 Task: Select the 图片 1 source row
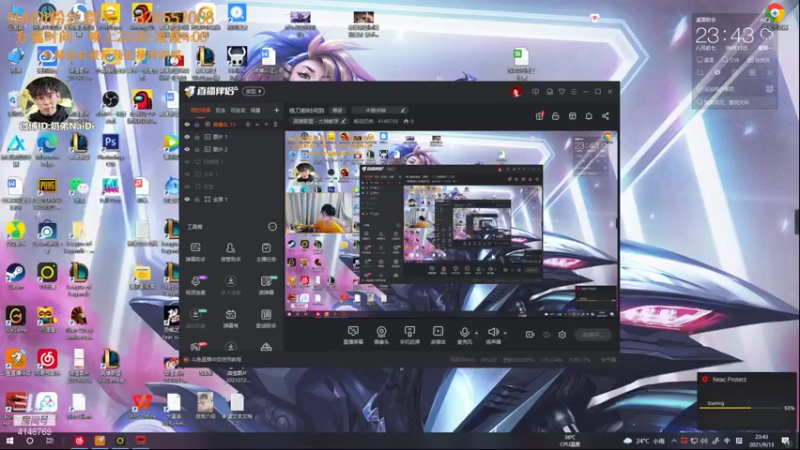pyautogui.click(x=232, y=137)
